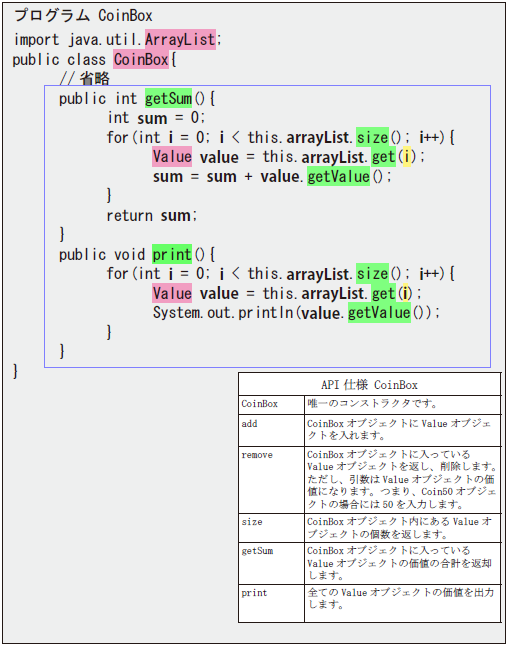The image size is (509, 645).
Task: Select the pink 'Value' type inside the getSum method
Action: pyautogui.click(x=172, y=157)
